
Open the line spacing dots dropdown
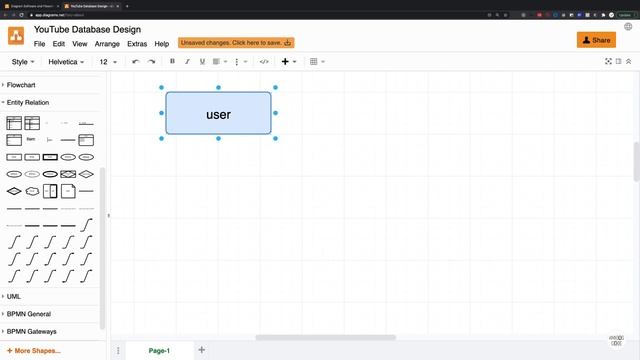[241, 62]
